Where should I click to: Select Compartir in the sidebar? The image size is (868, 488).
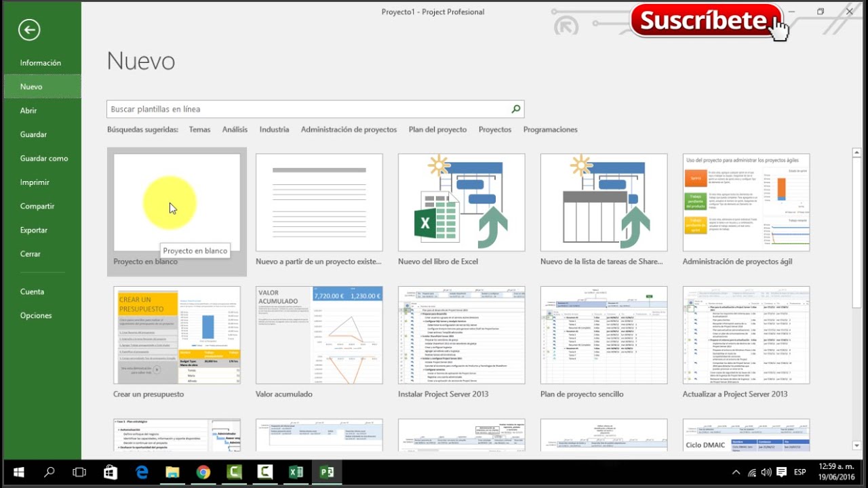41,206
